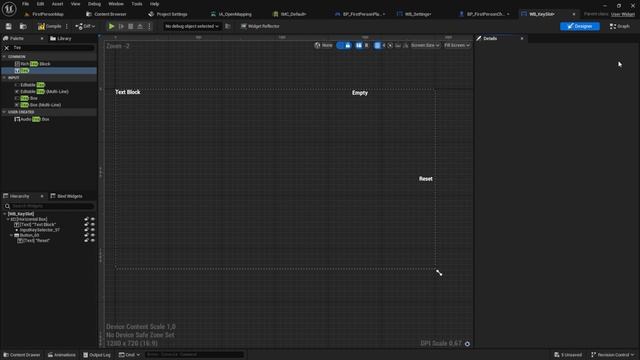This screenshot has width=640, height=360.
Task: Open the File menu
Action: point(25,4)
